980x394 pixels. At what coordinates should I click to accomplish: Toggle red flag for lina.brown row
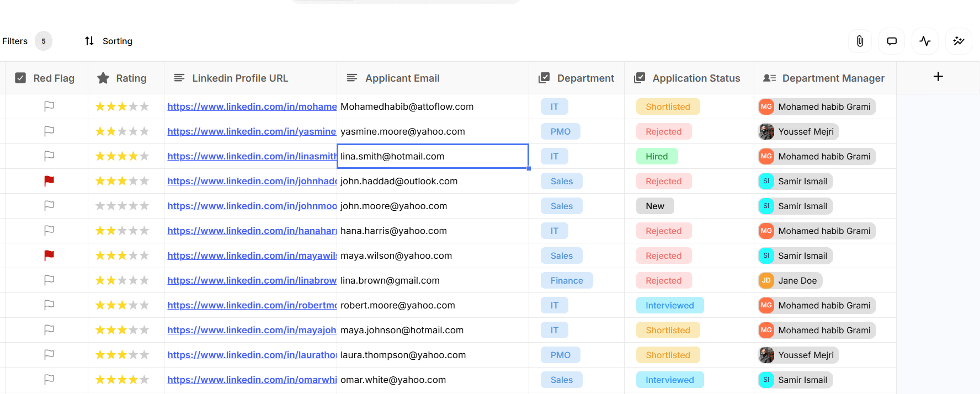pyautogui.click(x=49, y=280)
